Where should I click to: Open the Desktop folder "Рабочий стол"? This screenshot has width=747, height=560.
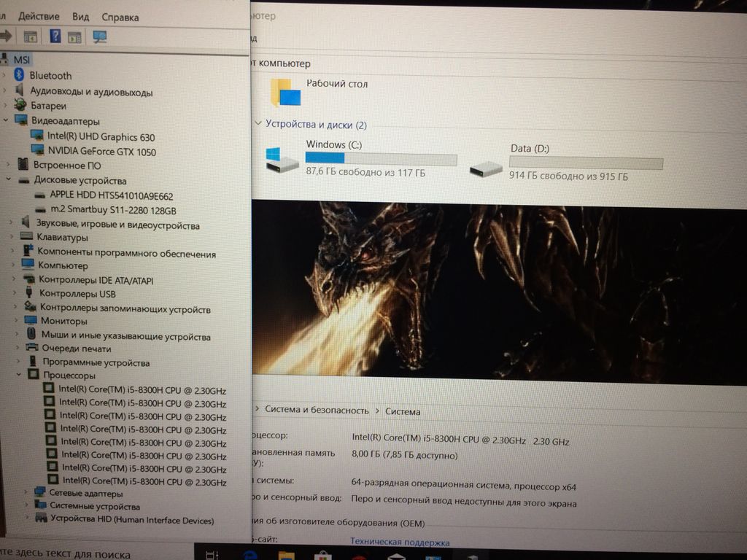pyautogui.click(x=286, y=93)
